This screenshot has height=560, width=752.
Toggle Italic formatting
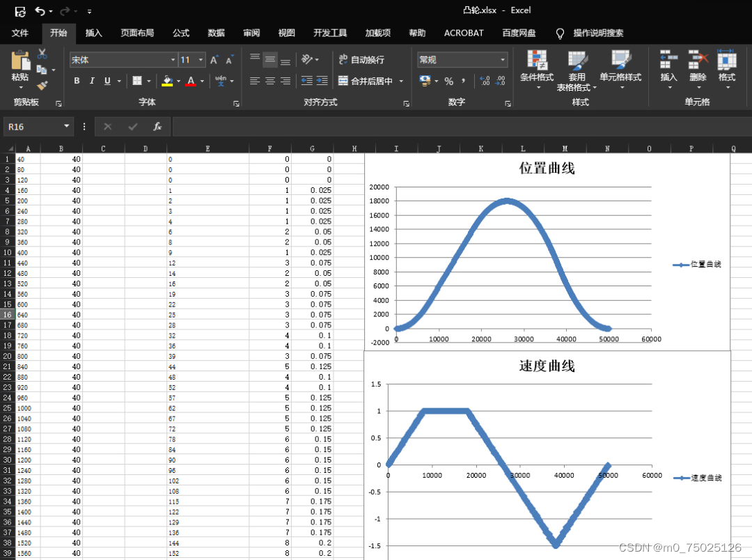92,81
